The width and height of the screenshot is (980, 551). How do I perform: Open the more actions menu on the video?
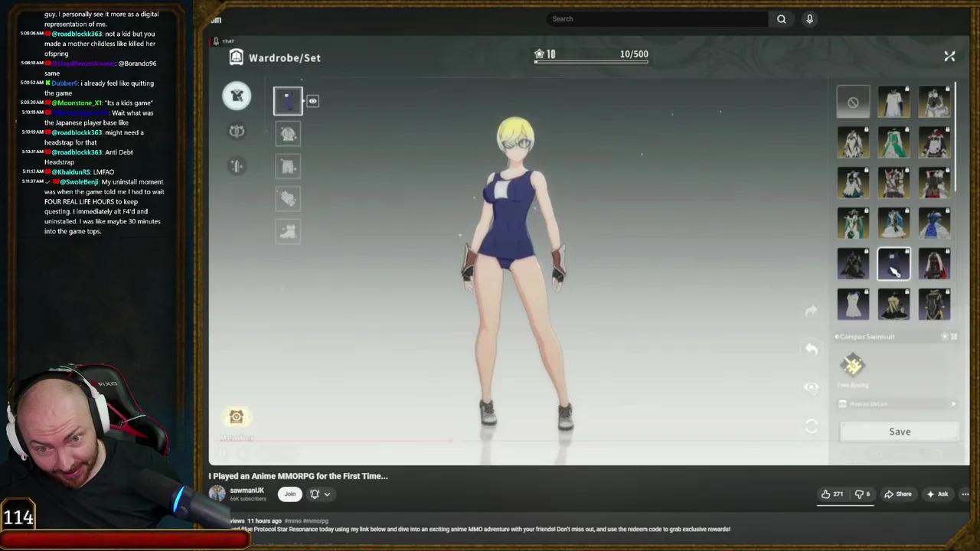965,494
